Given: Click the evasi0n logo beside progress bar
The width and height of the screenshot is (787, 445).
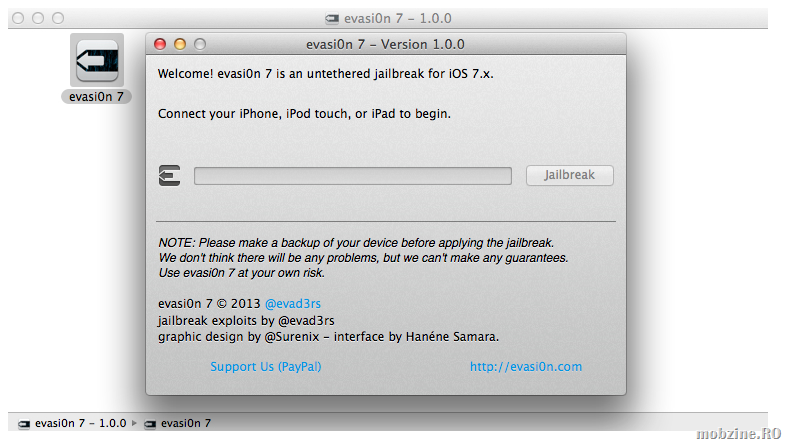Looking at the screenshot, I should [x=169, y=176].
